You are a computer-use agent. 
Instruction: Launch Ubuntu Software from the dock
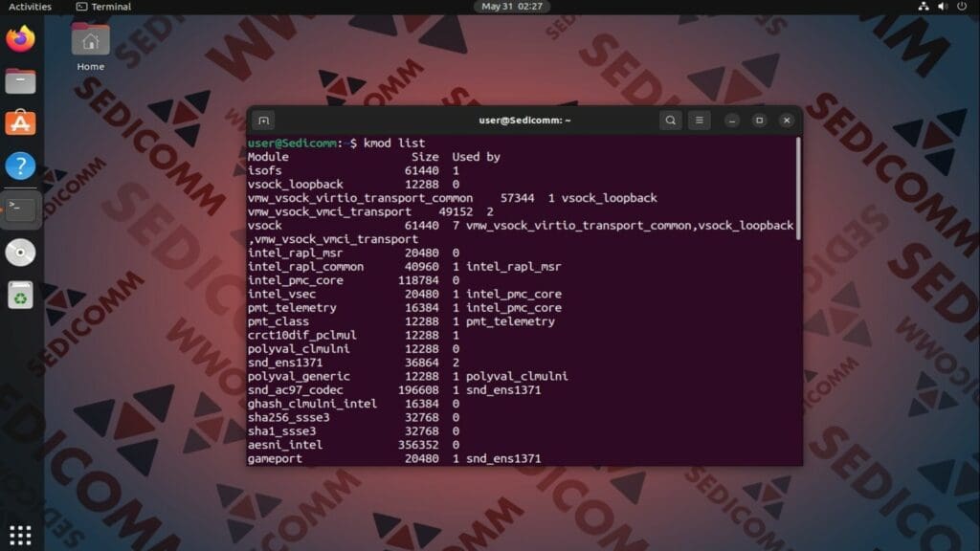pyautogui.click(x=21, y=123)
